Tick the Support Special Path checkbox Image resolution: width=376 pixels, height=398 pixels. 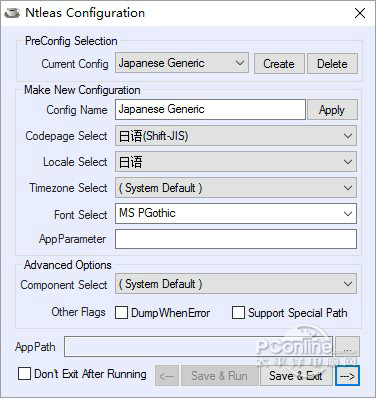click(238, 313)
